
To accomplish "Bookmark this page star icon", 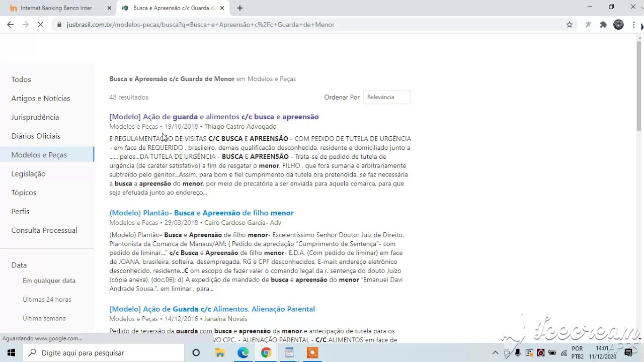I will [x=570, y=24].
